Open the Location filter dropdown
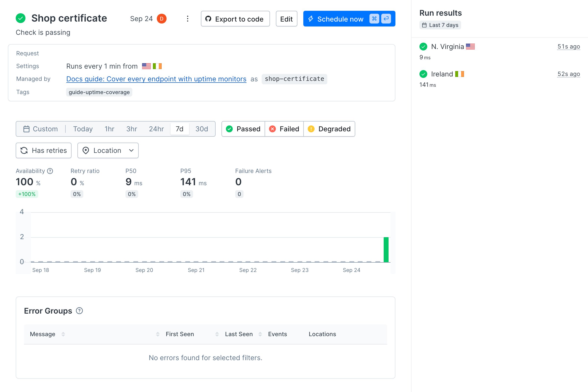 (108, 150)
